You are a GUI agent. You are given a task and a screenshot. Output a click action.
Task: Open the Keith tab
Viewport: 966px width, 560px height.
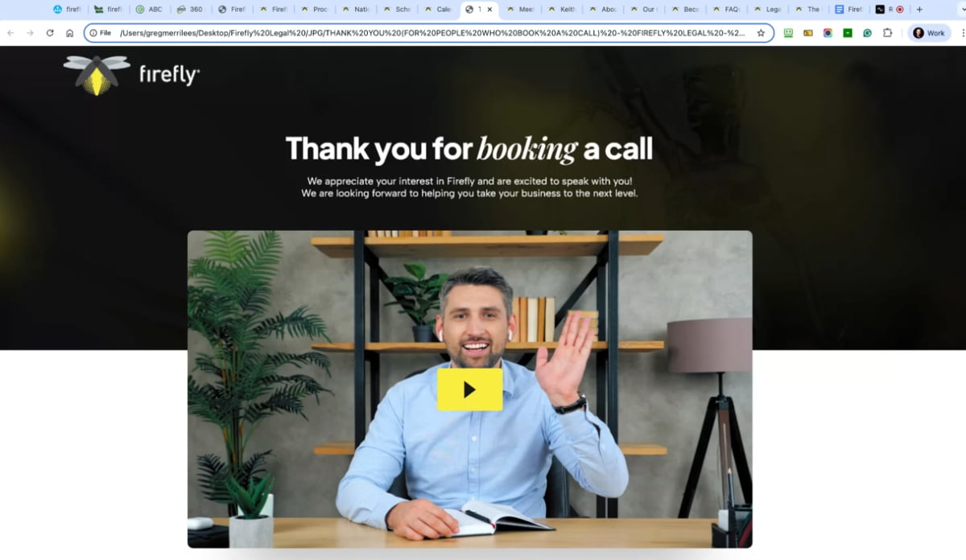561,10
